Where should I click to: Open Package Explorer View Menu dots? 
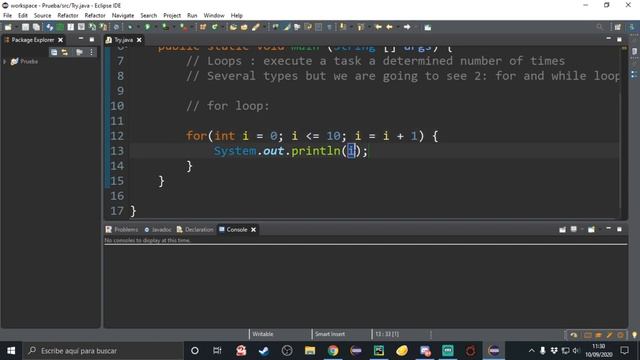91,52
